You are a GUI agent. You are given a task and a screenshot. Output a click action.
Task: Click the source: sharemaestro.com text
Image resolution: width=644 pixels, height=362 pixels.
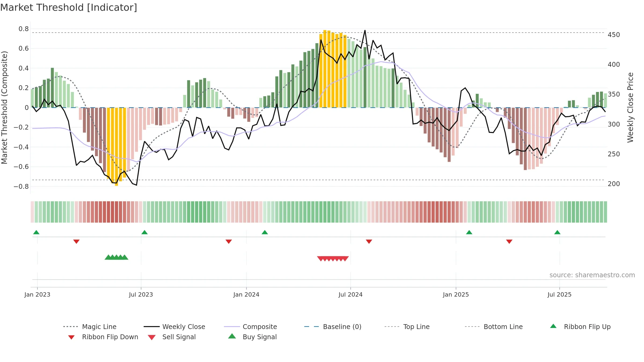pyautogui.click(x=592, y=275)
